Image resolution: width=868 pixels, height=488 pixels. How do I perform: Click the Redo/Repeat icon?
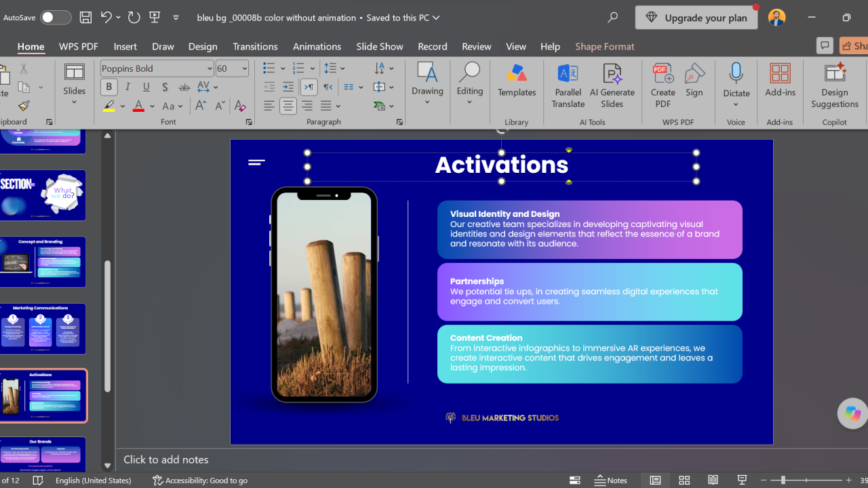pyautogui.click(x=134, y=18)
